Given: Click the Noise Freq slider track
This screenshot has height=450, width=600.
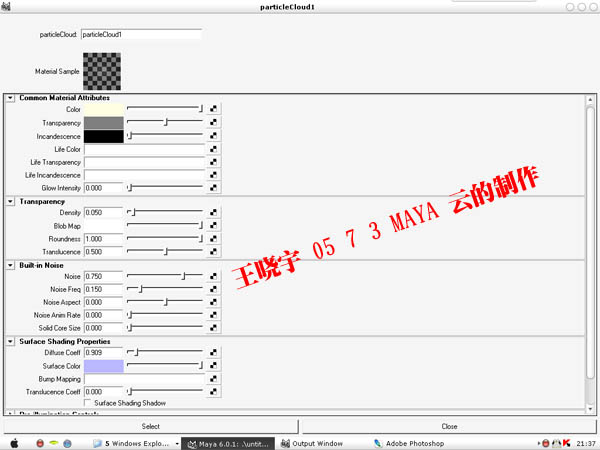Looking at the screenshot, I should pos(165,289).
